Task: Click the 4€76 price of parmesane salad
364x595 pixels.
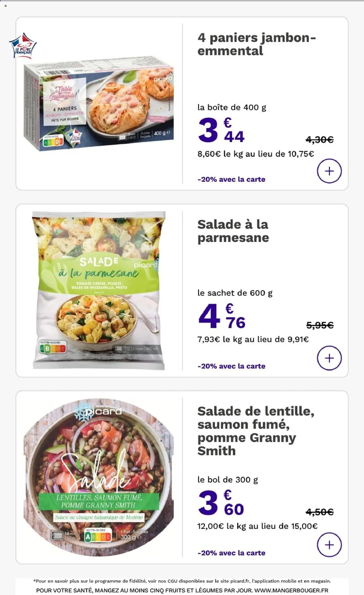Action: pyautogui.click(x=222, y=316)
